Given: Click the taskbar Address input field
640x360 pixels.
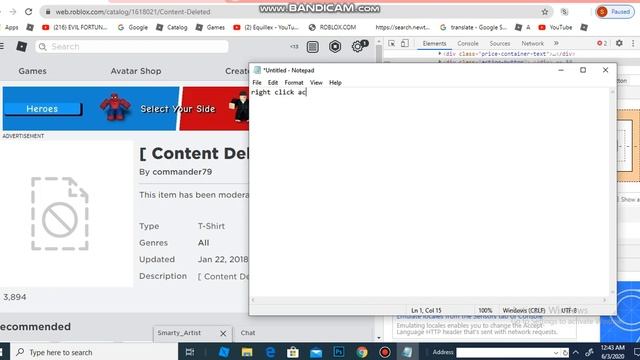Looking at the screenshot, I should [504, 352].
